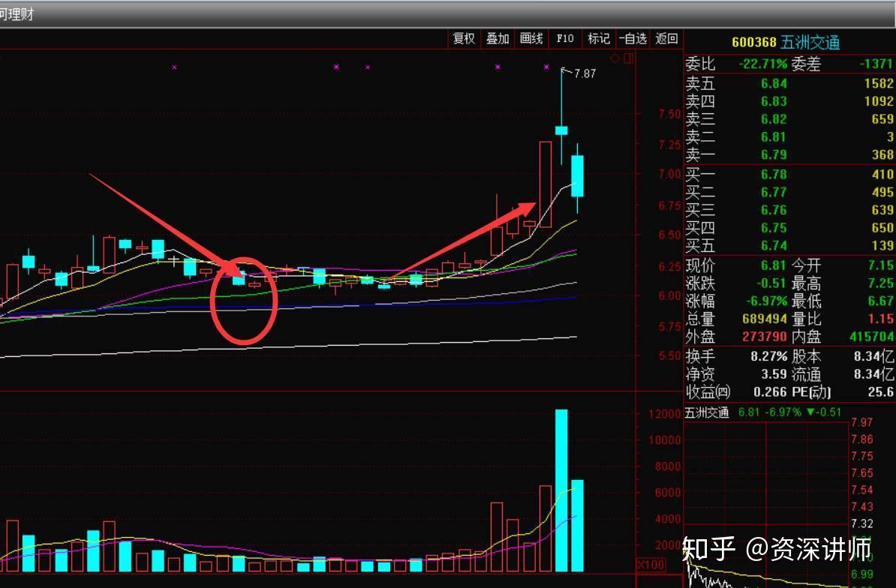The image size is (896, 588).
Task: Click the 返回 back button
Action: 666,39
